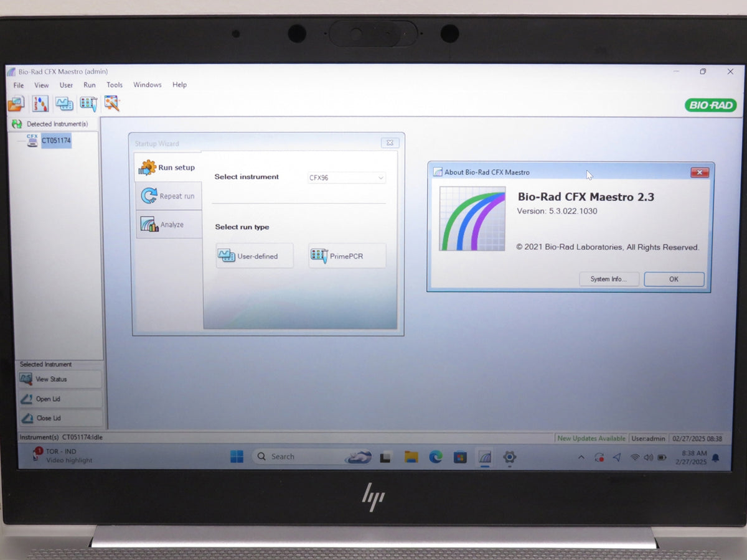Click Version: 5.3.022.1030 text in About dialog
This screenshot has height=560, width=747.
click(557, 211)
